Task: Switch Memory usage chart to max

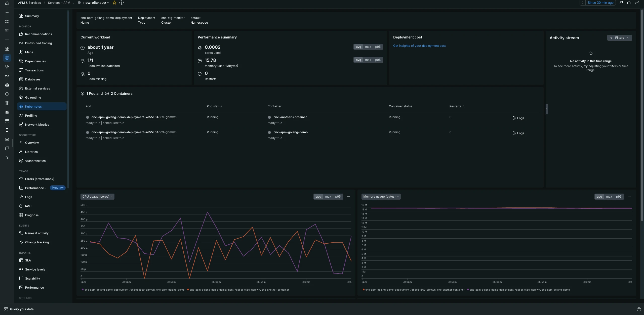Action: tap(609, 197)
